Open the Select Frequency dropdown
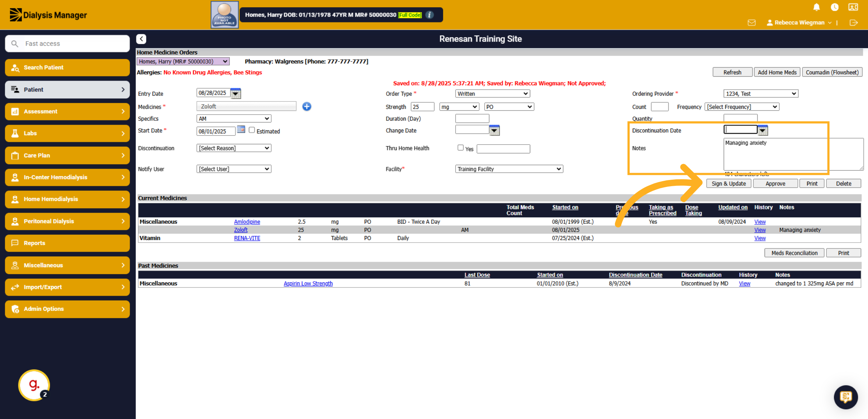 coord(742,107)
